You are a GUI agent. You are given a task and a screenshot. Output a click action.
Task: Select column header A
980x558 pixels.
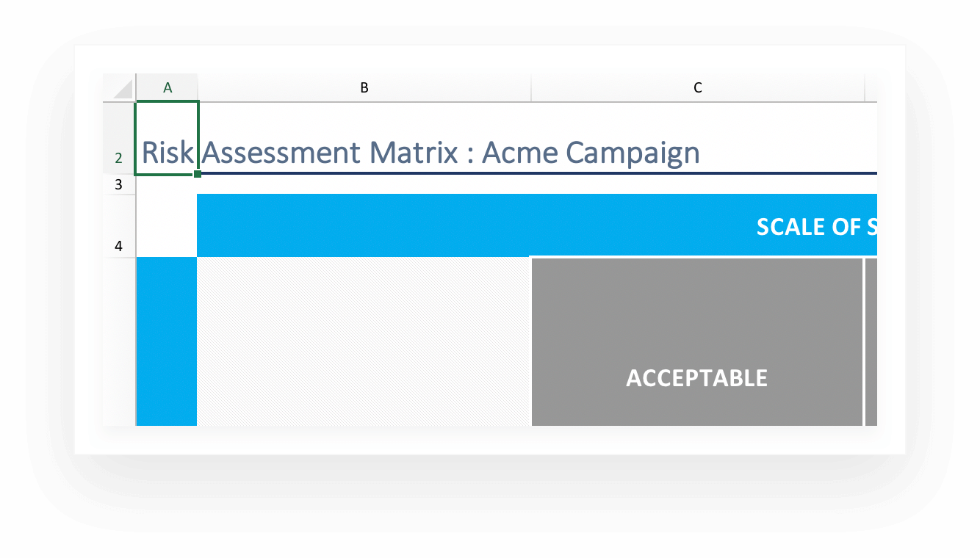point(167,87)
